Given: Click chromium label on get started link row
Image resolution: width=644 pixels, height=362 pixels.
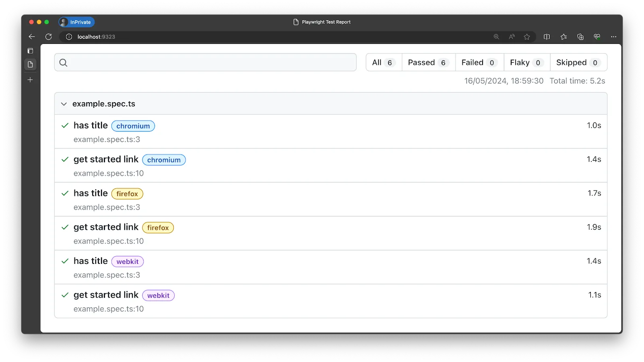Looking at the screenshot, I should click(164, 160).
